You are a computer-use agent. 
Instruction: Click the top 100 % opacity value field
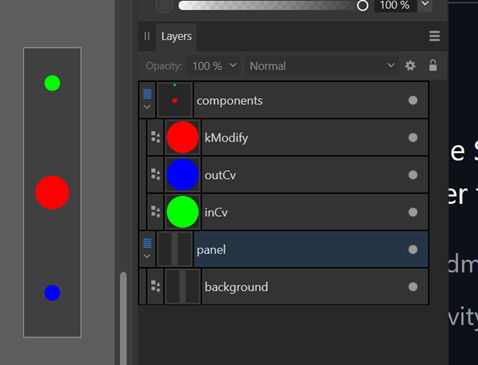pos(395,5)
